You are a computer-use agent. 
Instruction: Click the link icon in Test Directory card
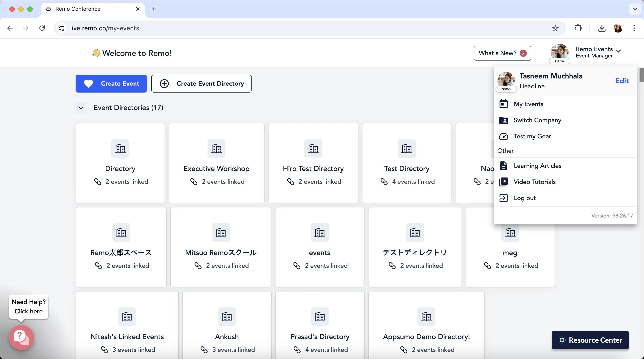pyautogui.click(x=384, y=182)
